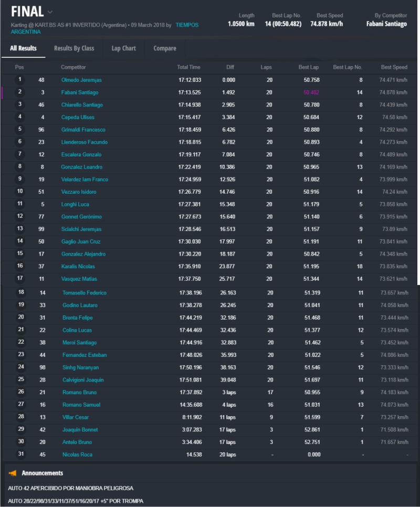Open the Lap Chart tab

(123, 48)
